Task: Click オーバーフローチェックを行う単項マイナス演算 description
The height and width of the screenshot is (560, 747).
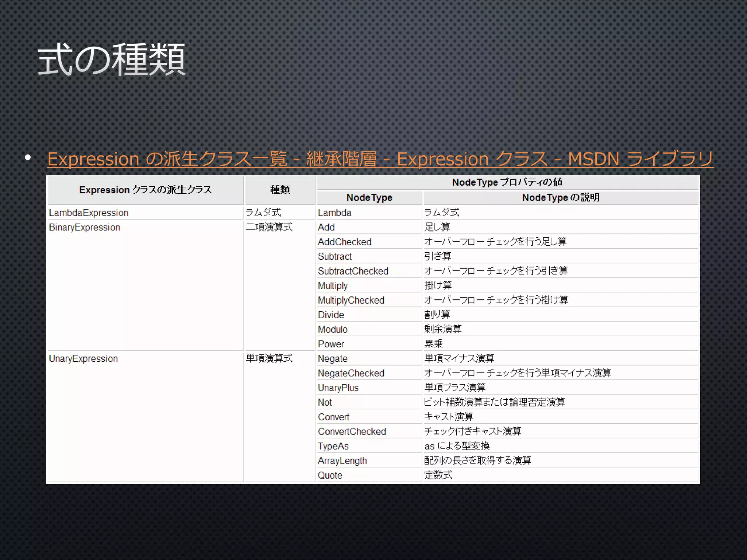Action: click(x=561, y=373)
